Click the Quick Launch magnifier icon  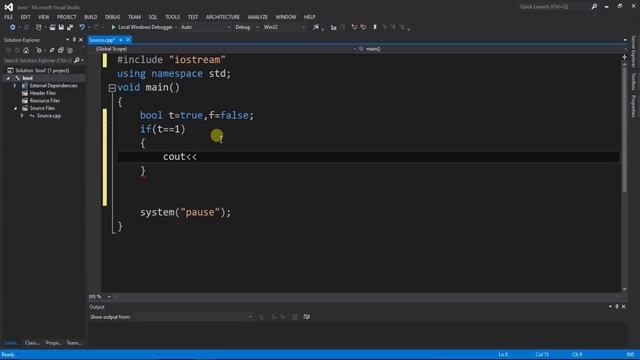coord(594,7)
